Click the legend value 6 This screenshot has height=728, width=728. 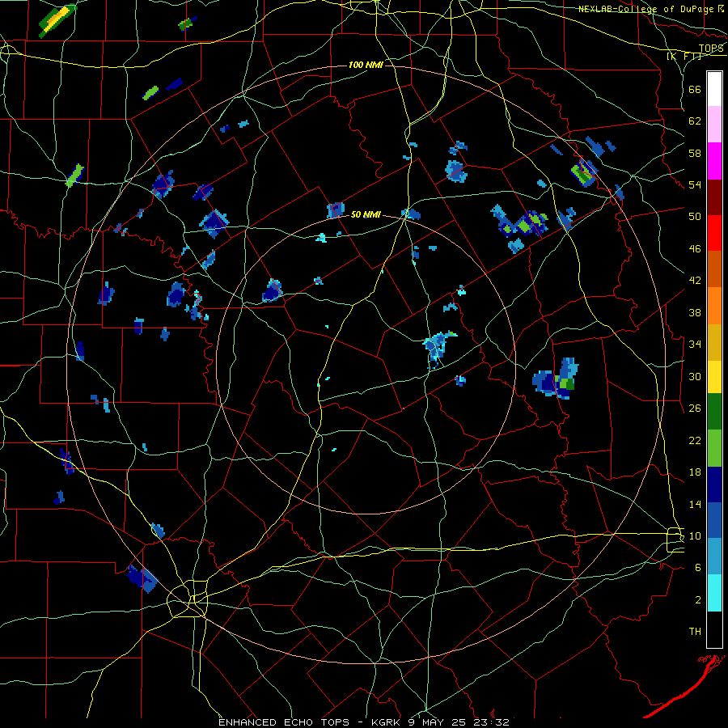[698, 568]
